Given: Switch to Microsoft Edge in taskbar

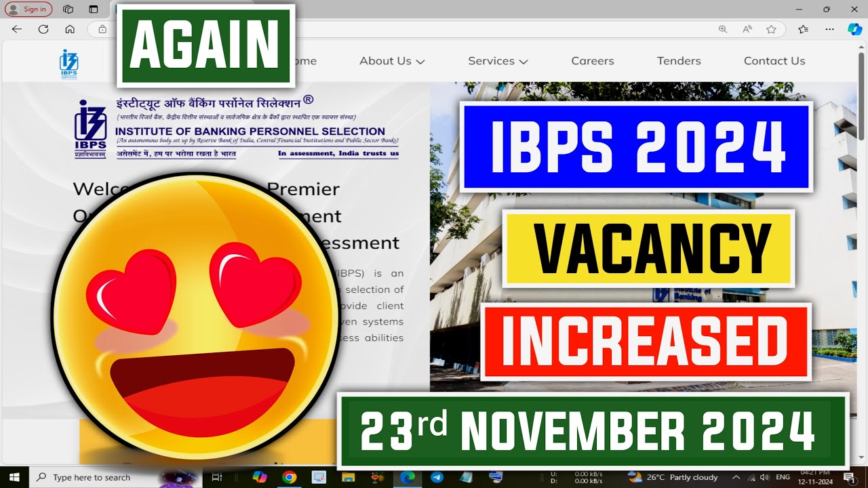Looking at the screenshot, I should point(408,477).
